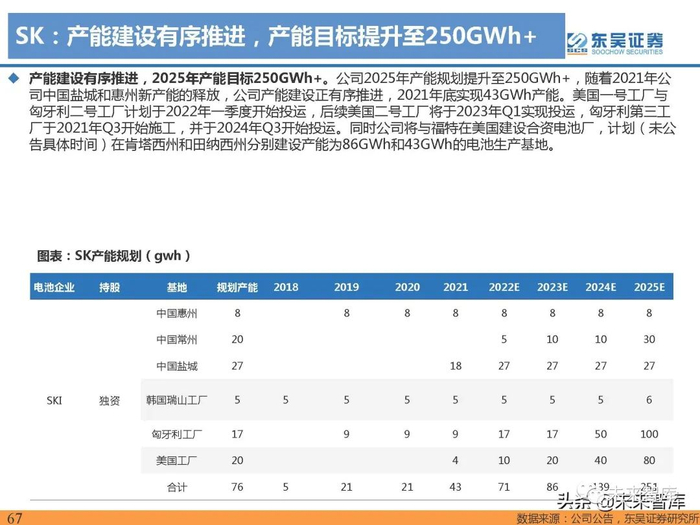Select the '韩国瑞山工厂' row label
The image size is (700, 525).
click(177, 400)
